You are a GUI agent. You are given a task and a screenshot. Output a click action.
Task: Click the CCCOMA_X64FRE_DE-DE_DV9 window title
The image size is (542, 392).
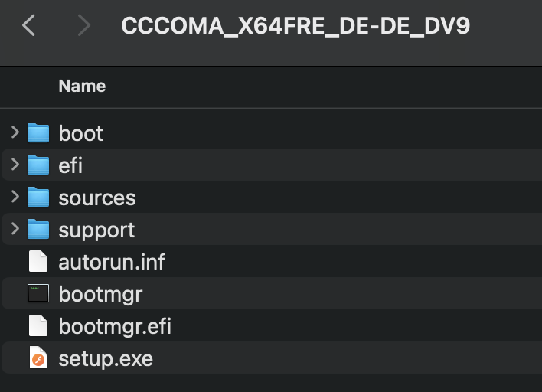pos(295,26)
